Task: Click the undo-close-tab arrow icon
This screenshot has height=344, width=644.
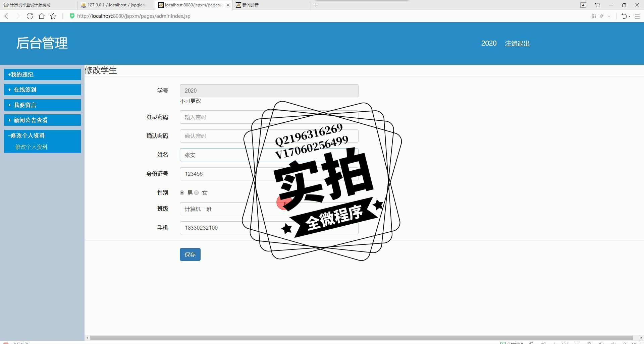Action: (624, 16)
